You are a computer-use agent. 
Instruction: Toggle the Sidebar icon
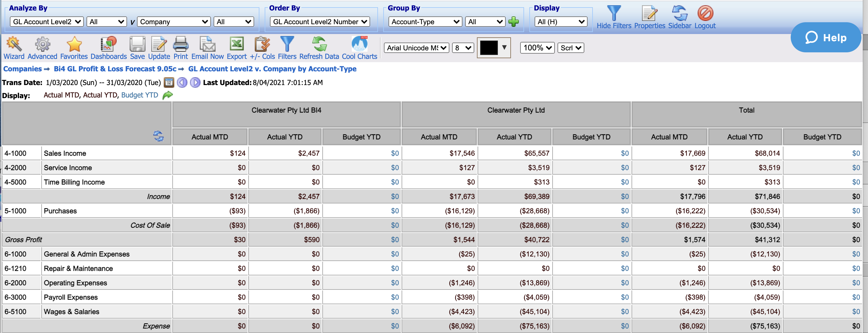[680, 13]
